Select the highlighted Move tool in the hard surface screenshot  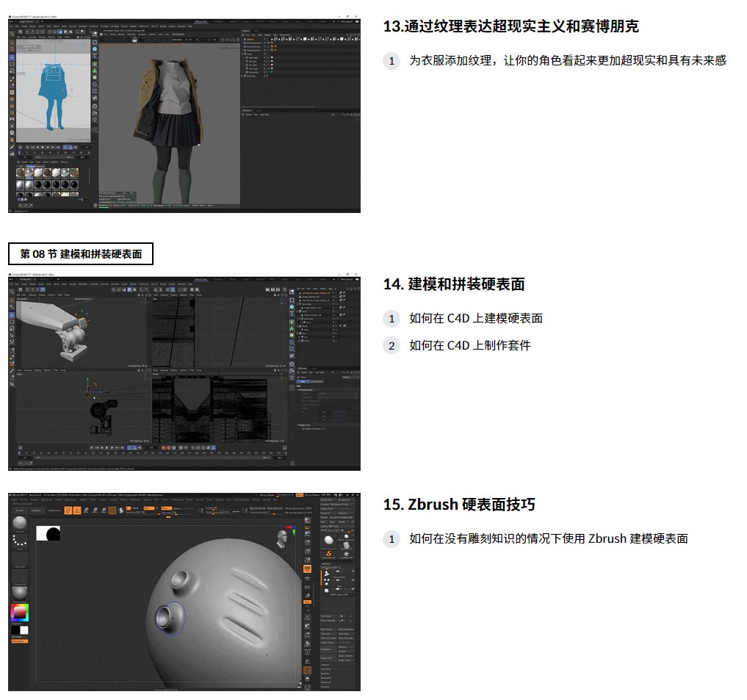[12, 315]
